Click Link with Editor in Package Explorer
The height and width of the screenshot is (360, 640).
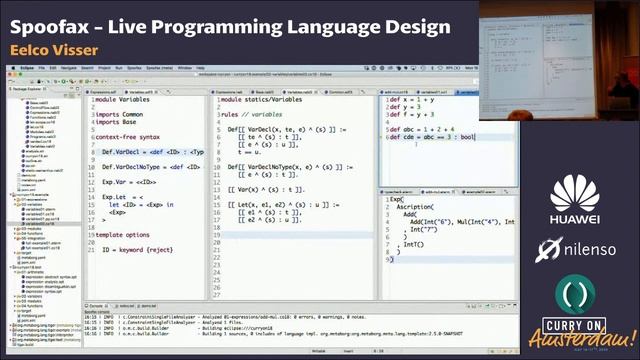coord(72,95)
